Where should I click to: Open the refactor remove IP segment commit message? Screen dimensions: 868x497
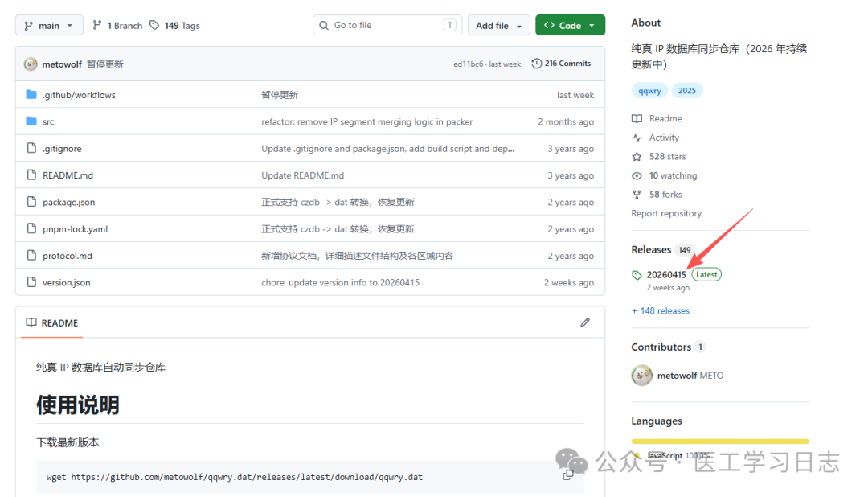click(x=367, y=122)
